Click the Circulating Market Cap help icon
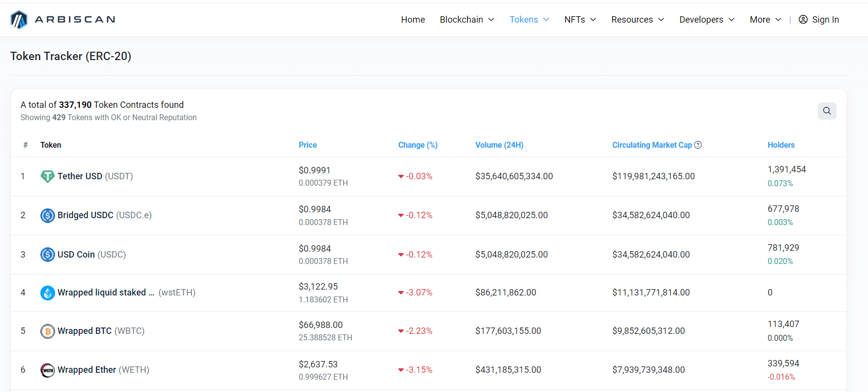Screen dimensions: 868x392 (698, 145)
